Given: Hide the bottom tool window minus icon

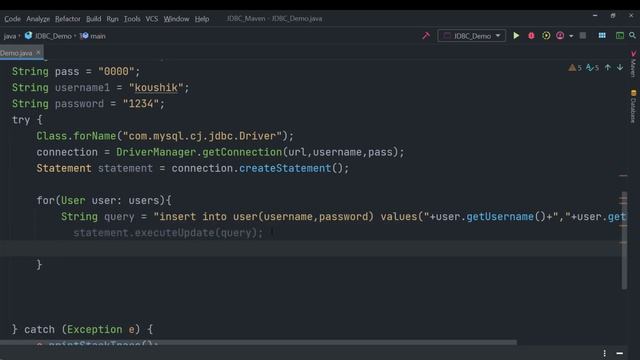Looking at the screenshot, I should [620, 353].
